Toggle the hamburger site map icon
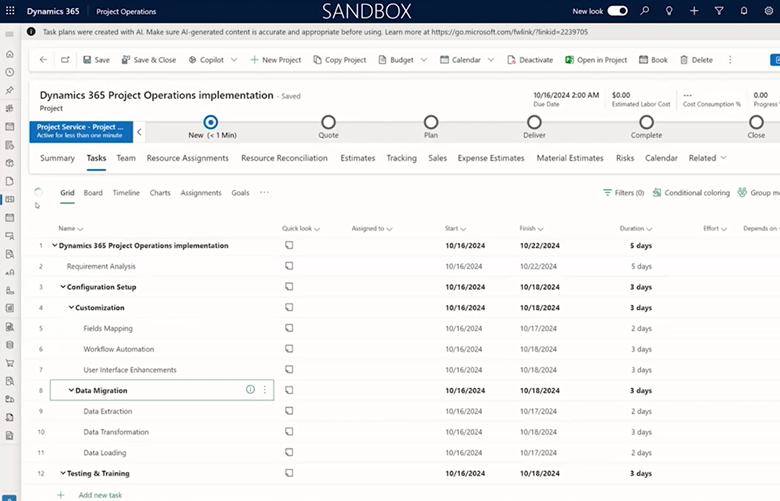The height and width of the screenshot is (501, 780). pos(9,34)
